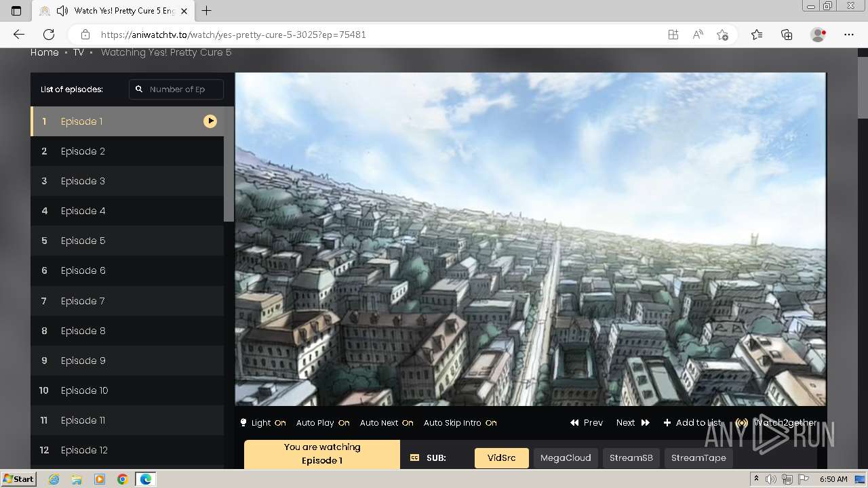Open Internet Explorer from taskbar
Viewport: 868px width, 488px height.
[54, 479]
